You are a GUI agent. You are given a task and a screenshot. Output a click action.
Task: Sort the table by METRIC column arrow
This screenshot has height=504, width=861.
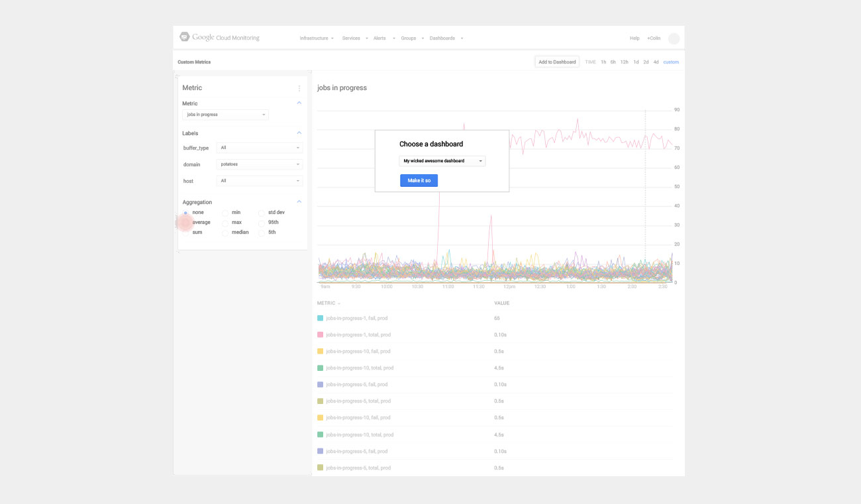click(x=339, y=303)
